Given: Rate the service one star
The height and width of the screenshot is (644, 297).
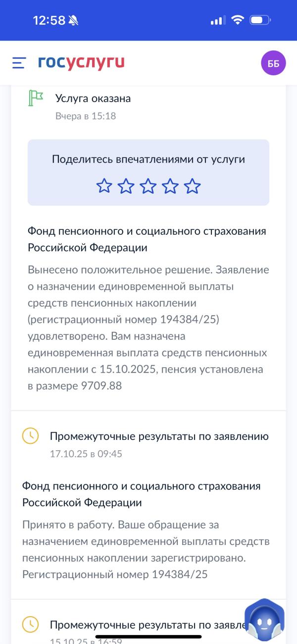Looking at the screenshot, I should (104, 186).
